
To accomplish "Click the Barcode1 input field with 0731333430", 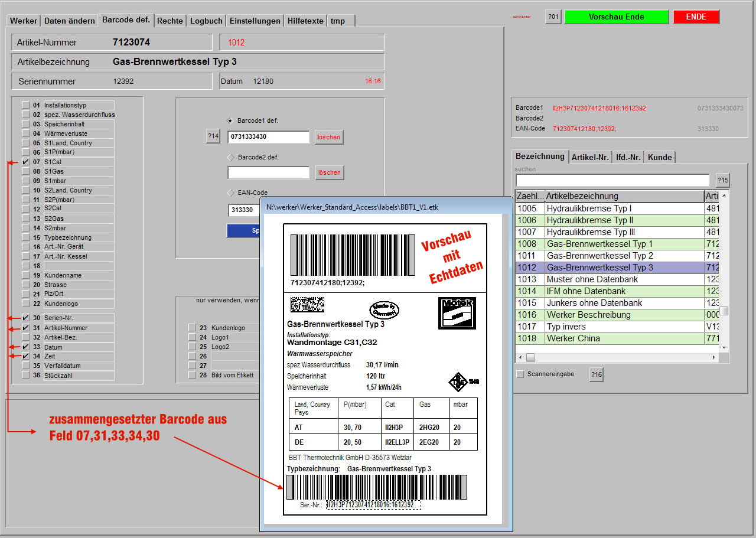I will click(269, 137).
